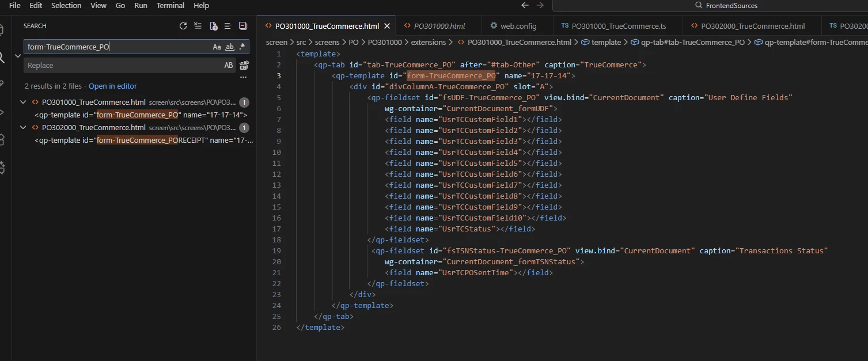Click Open in editor link

point(113,86)
